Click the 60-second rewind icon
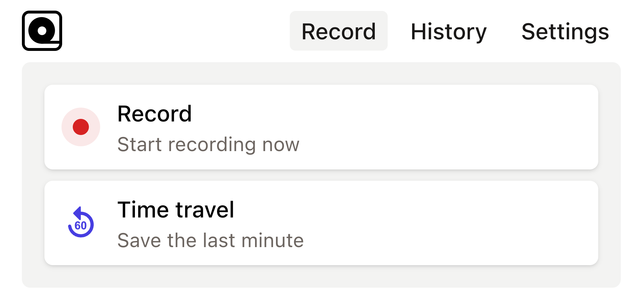 pyautogui.click(x=81, y=223)
